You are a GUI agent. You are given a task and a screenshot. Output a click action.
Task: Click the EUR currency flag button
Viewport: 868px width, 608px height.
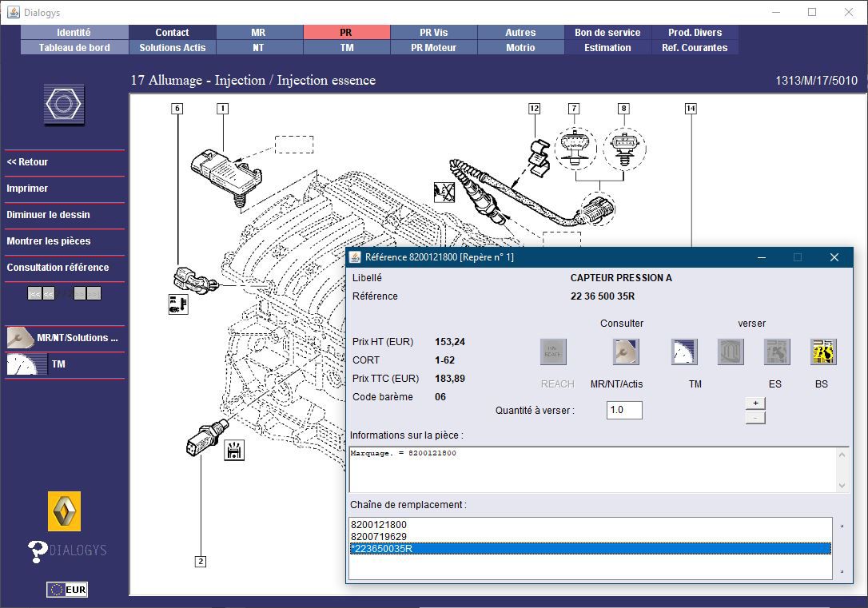67,590
